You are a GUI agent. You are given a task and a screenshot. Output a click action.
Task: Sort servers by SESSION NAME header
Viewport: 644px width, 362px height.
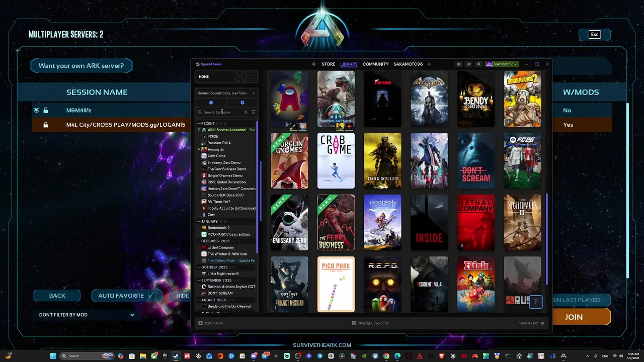[97, 92]
